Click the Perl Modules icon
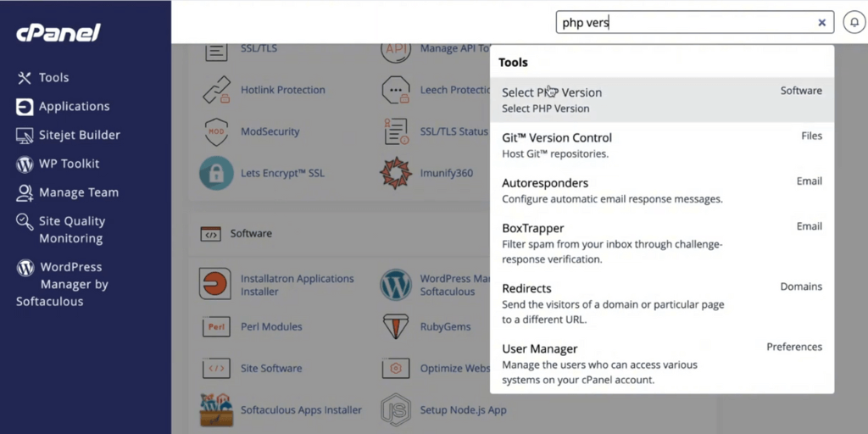868x434 pixels. click(x=216, y=326)
